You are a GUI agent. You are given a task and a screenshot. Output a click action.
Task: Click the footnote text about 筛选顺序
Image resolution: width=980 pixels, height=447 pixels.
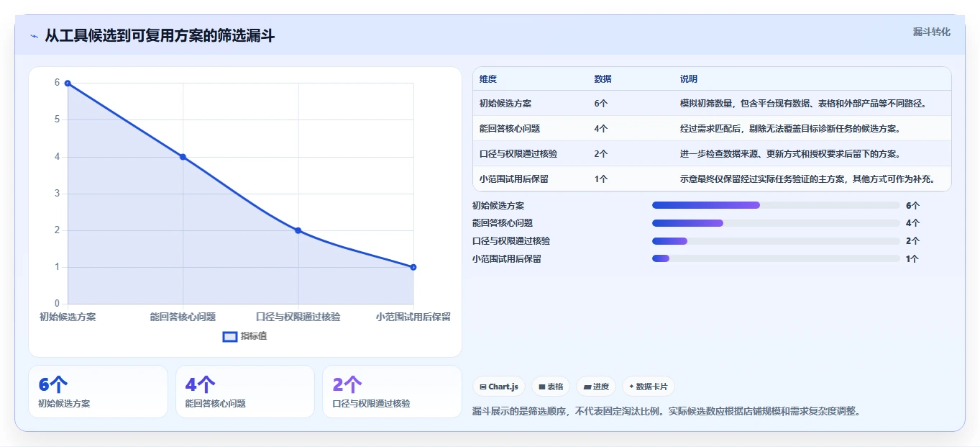tap(666, 412)
